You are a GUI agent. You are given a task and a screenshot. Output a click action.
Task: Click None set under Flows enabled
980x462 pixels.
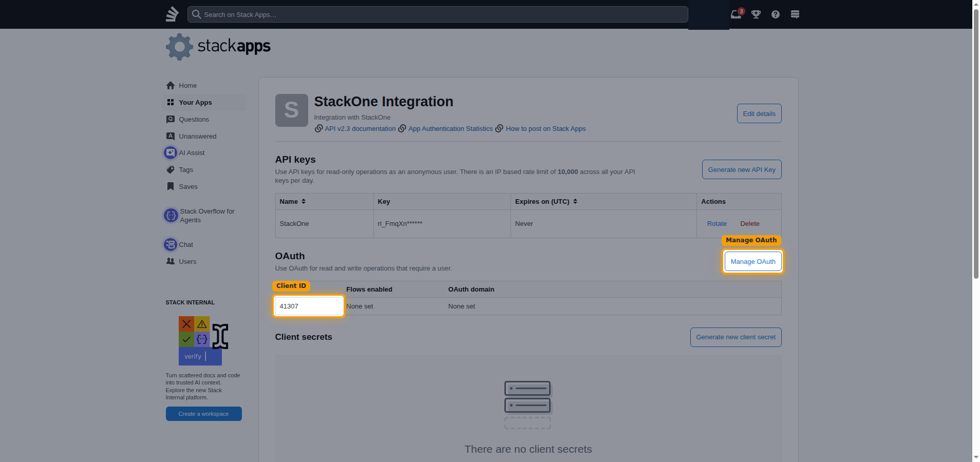click(x=360, y=306)
